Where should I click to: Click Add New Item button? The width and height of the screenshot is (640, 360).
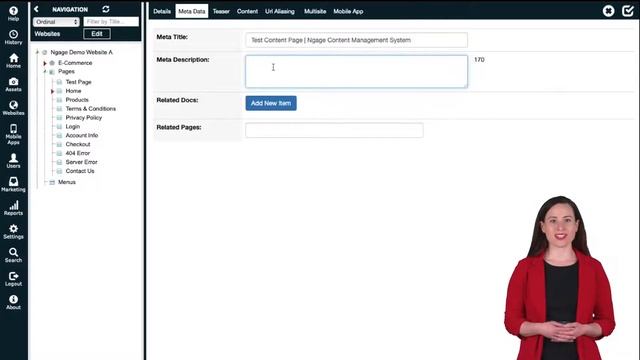point(271,103)
